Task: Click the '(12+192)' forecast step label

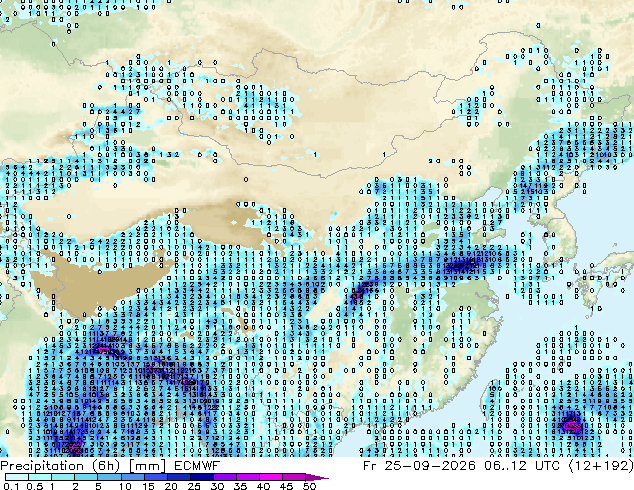Action: (601, 465)
